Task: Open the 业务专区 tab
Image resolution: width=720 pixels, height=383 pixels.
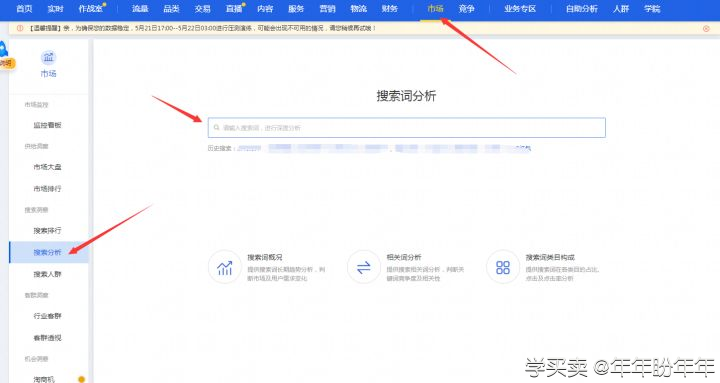Action: tap(520, 9)
